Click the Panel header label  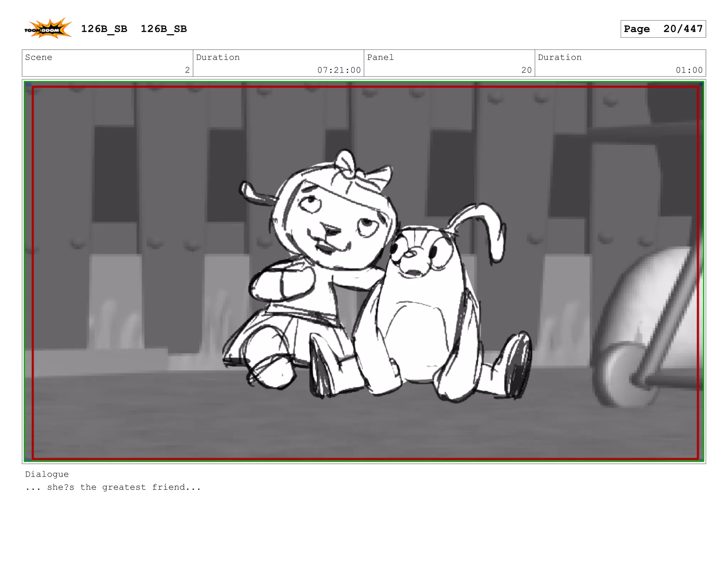[380, 57]
